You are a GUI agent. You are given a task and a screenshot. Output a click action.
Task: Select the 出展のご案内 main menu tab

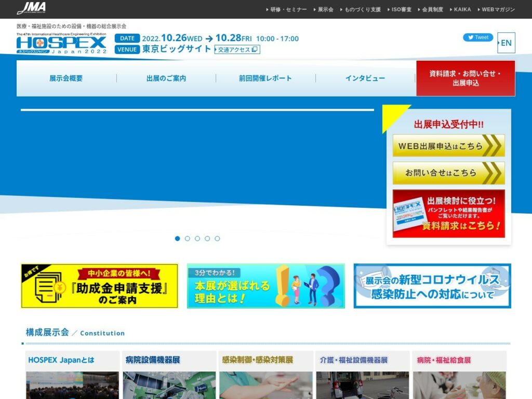tap(166, 78)
